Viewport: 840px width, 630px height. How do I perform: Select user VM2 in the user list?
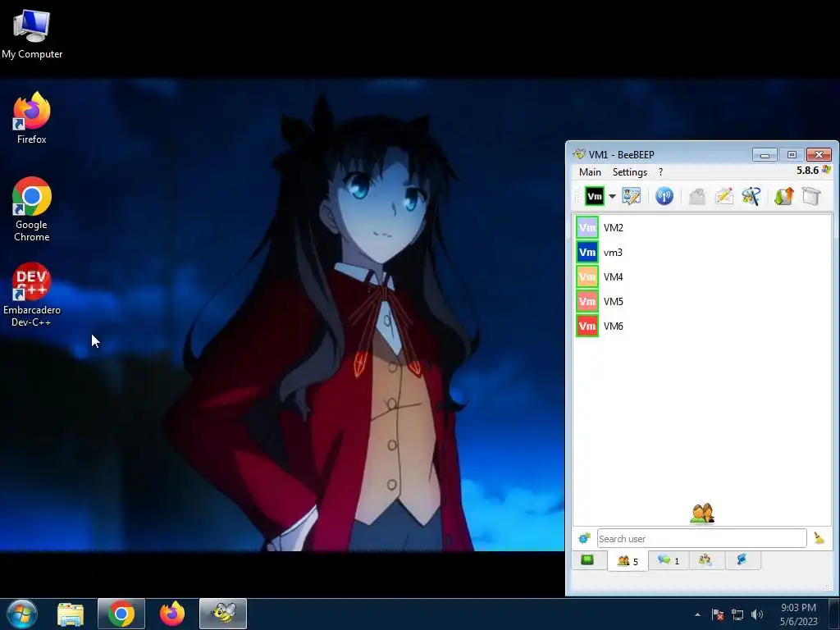[x=703, y=228]
